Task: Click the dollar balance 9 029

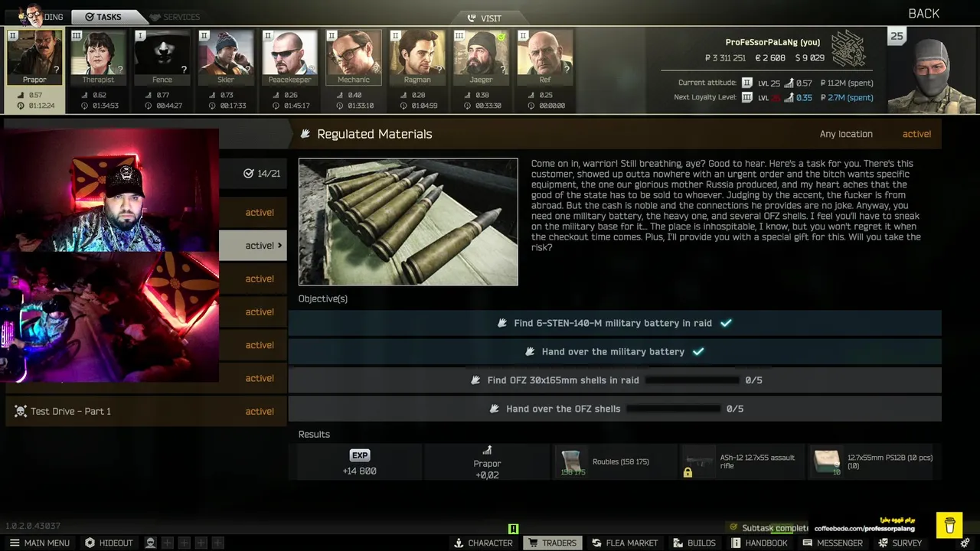Action: click(809, 58)
